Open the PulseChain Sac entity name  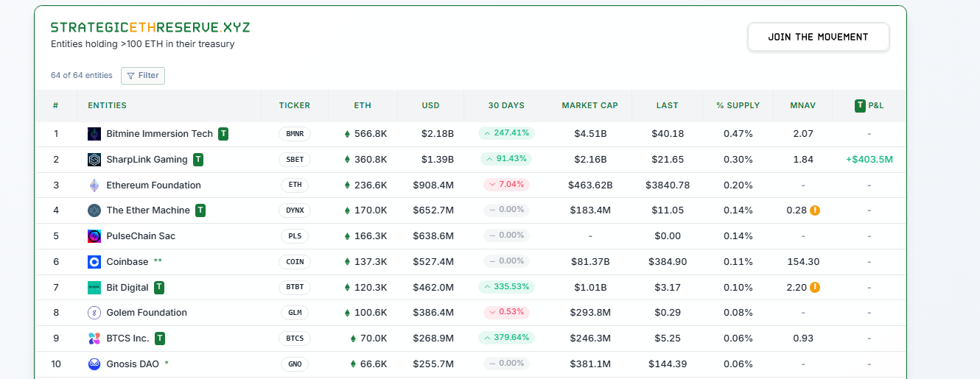coord(141,236)
